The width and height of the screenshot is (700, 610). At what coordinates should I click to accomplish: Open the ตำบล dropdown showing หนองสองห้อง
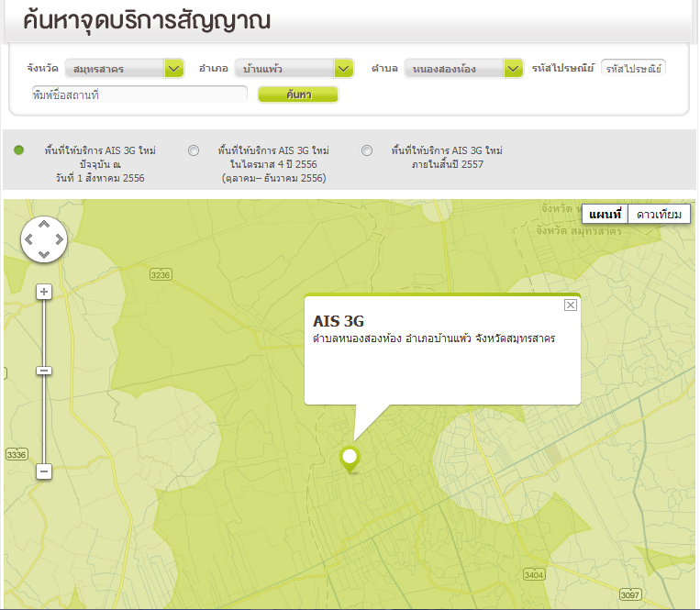(x=464, y=69)
